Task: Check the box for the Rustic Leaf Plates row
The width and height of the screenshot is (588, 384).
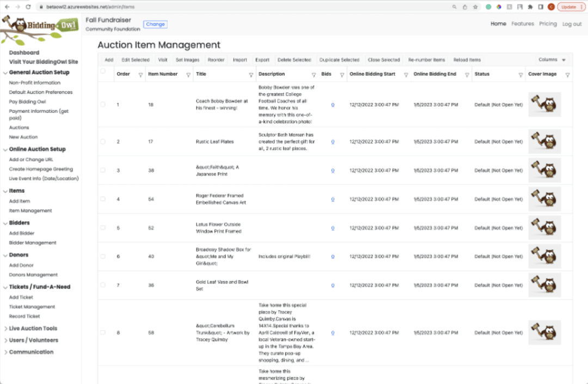Action: 103,142
